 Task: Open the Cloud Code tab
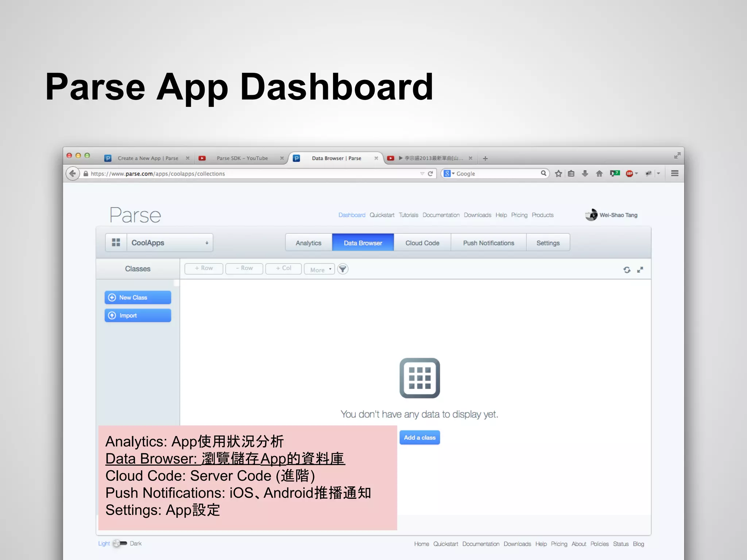422,243
